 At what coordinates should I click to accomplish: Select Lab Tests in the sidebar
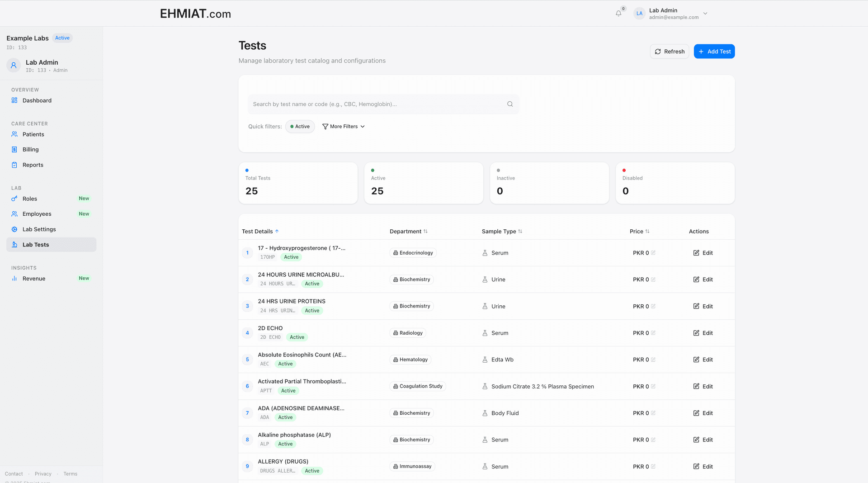coord(51,245)
